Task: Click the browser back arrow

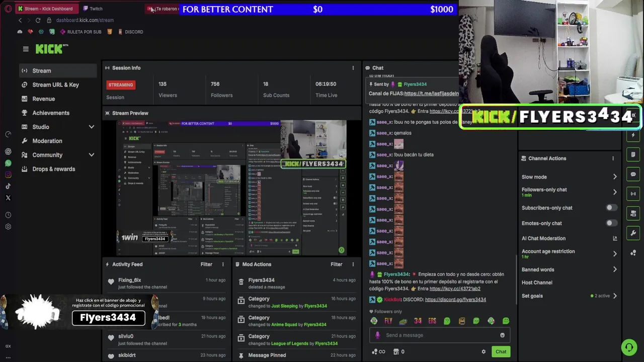Action: tap(20, 20)
